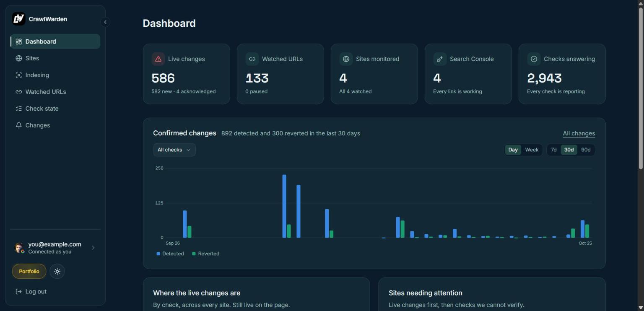Click the "Where the live changes are" heading
This screenshot has width=644, height=311.
coord(197,293)
